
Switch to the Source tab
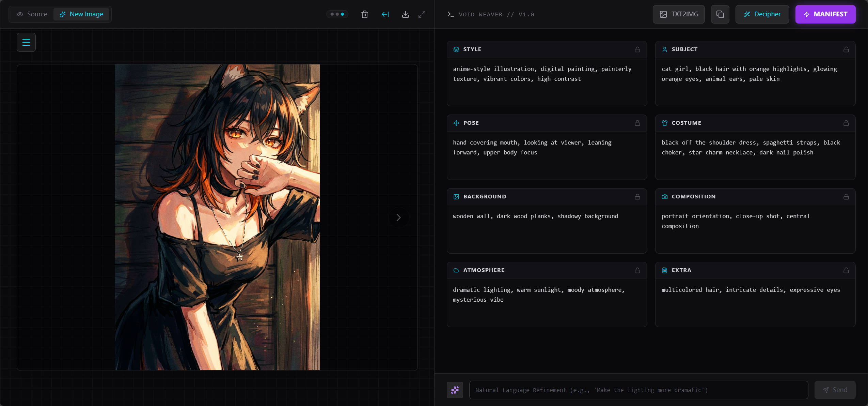[32, 14]
